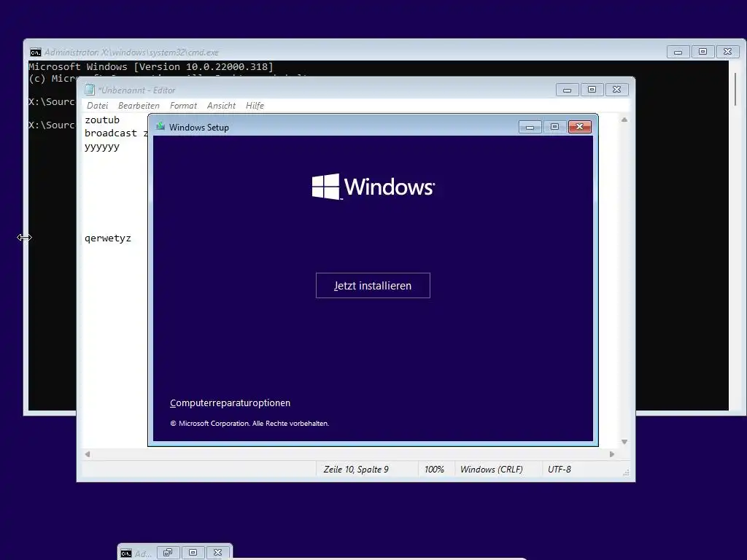Click the Editor resize grip in status bar
The height and width of the screenshot is (560, 747).
click(x=626, y=472)
